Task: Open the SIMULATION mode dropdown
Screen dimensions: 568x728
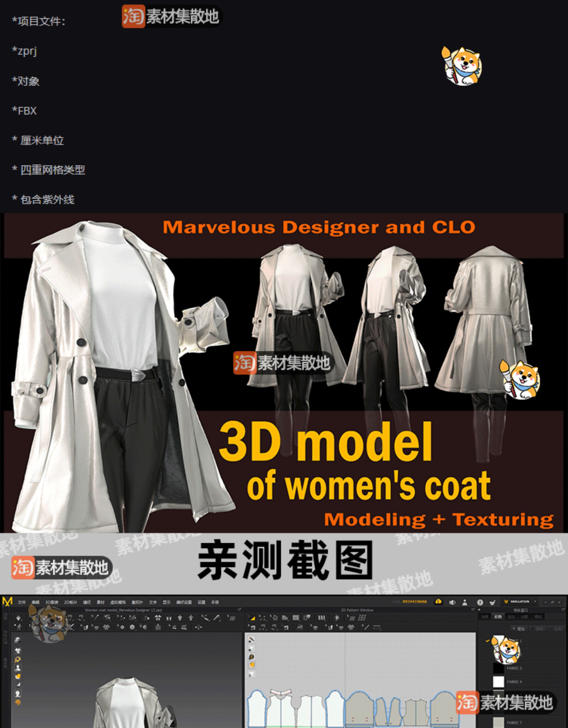Action: [x=520, y=601]
